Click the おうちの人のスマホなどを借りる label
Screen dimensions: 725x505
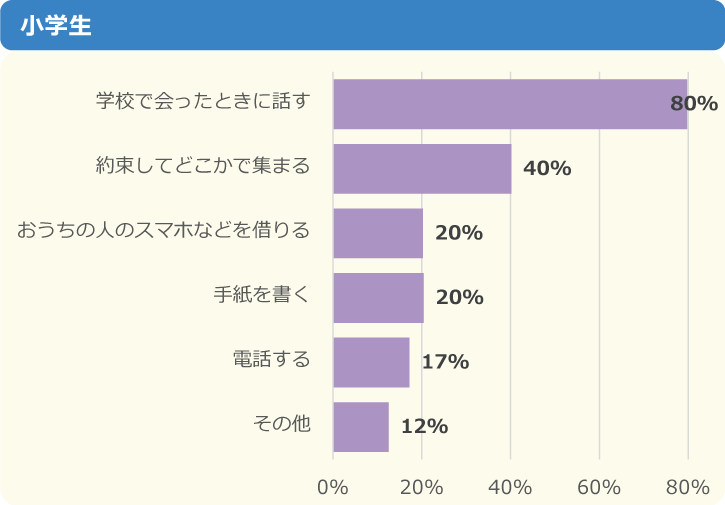pos(163,232)
